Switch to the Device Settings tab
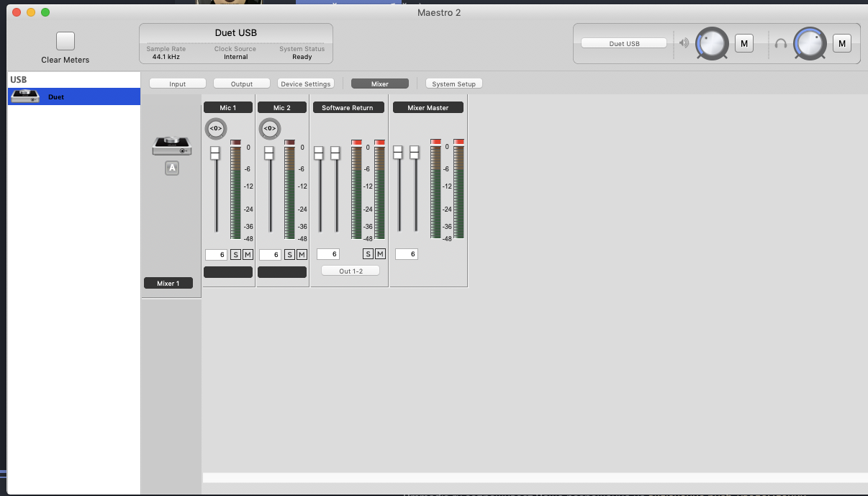Screen dimensions: 868x496 click(x=306, y=84)
